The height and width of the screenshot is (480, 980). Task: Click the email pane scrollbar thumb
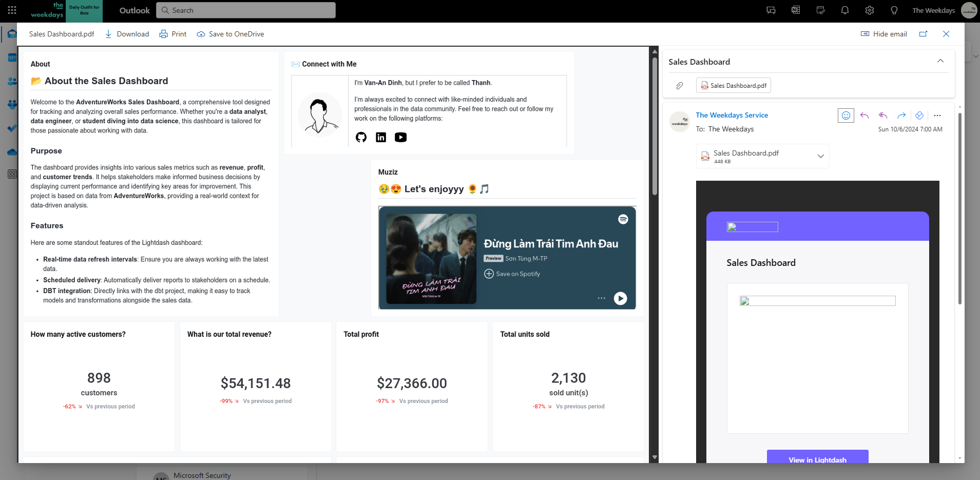pos(960,208)
